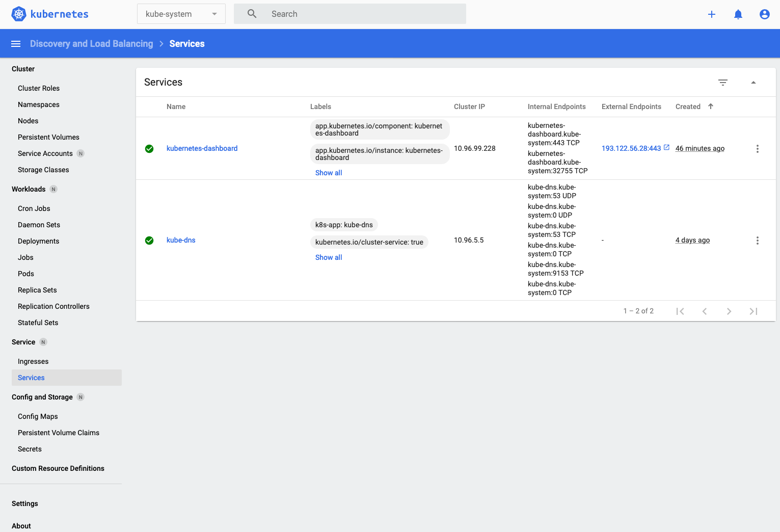Open the notifications bell

[738, 14]
